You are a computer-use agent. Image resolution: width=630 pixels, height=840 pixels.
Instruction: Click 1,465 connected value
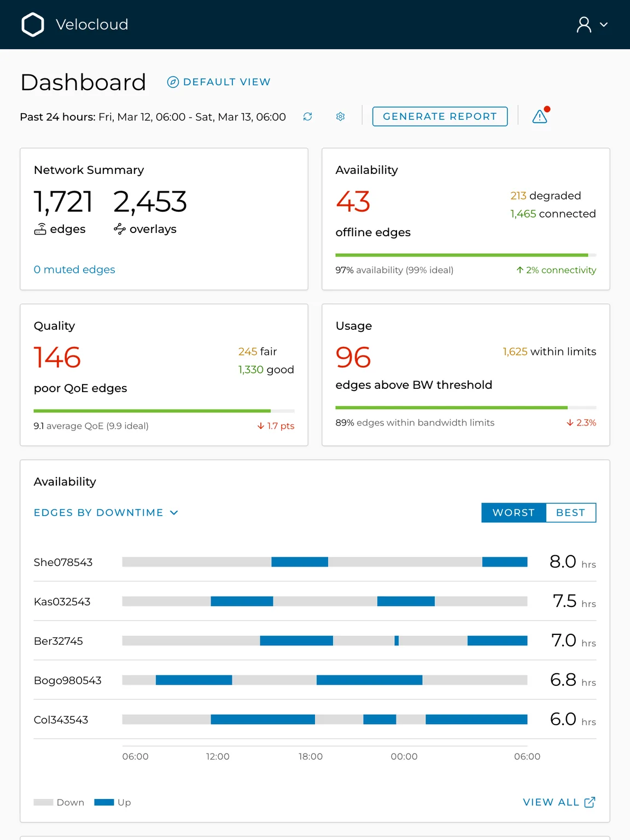(523, 214)
